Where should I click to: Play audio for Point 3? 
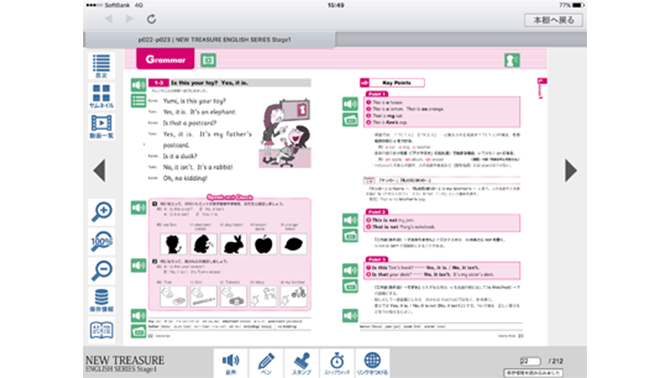pos(350,270)
